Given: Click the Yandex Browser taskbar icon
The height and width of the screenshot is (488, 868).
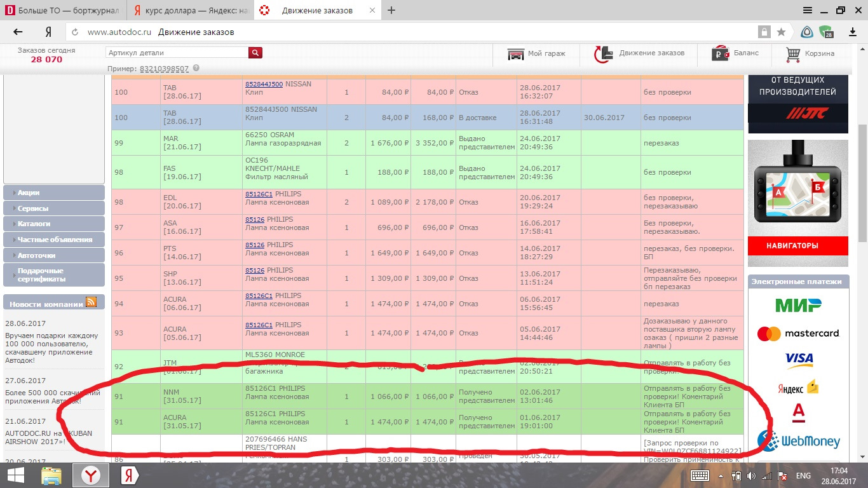Looking at the screenshot, I should (92, 475).
